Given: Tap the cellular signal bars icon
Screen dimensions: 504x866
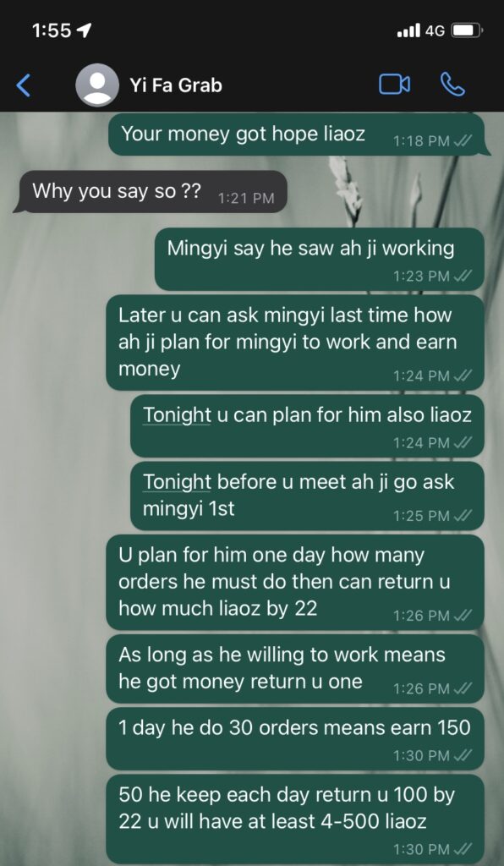Looking at the screenshot, I should coord(408,31).
